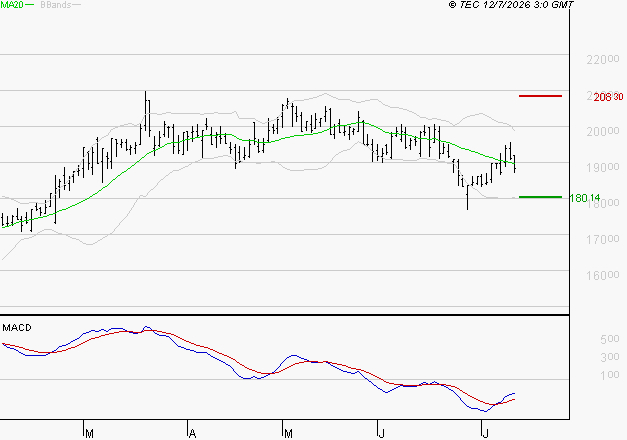627x440 pixels.
Task: Click the 20000 price axis label
Action: point(603,131)
